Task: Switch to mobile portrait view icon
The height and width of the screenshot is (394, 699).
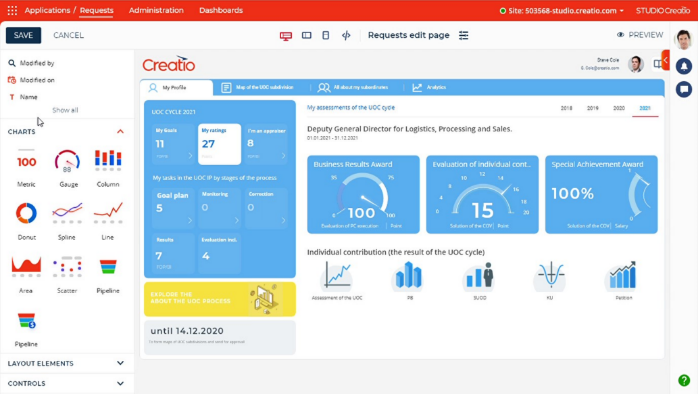Action: click(326, 35)
